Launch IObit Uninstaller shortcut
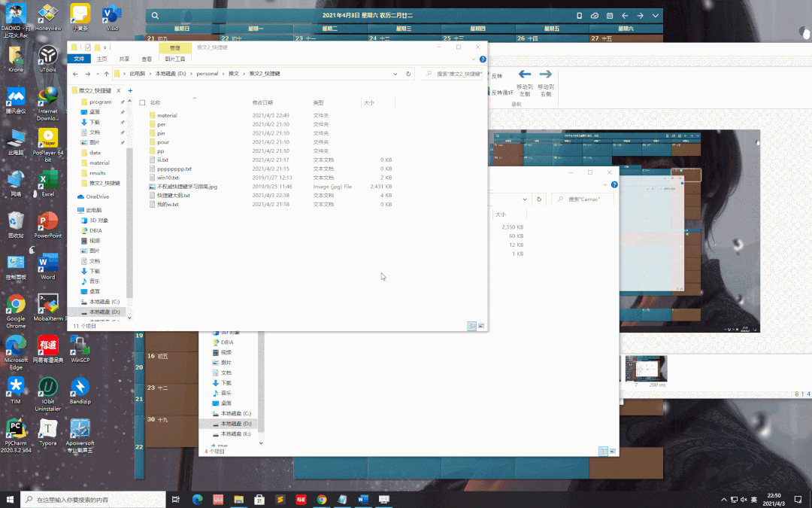The height and width of the screenshot is (508, 812). point(47,394)
